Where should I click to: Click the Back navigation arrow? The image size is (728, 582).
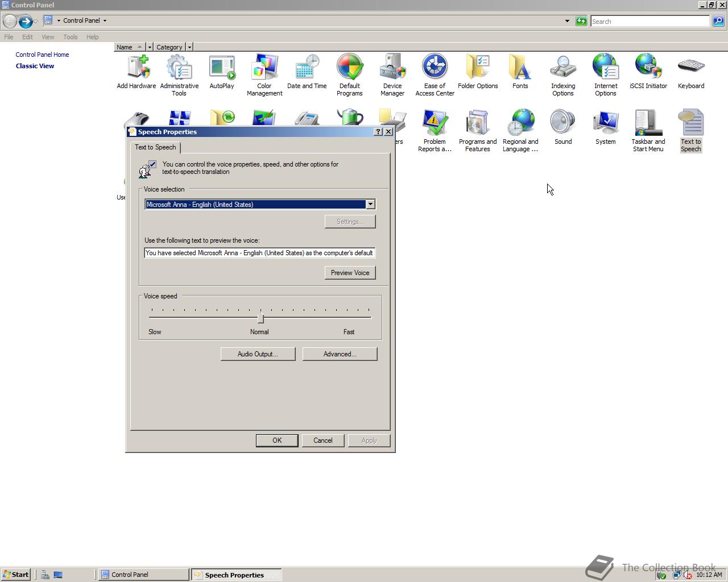pyautogui.click(x=10, y=22)
